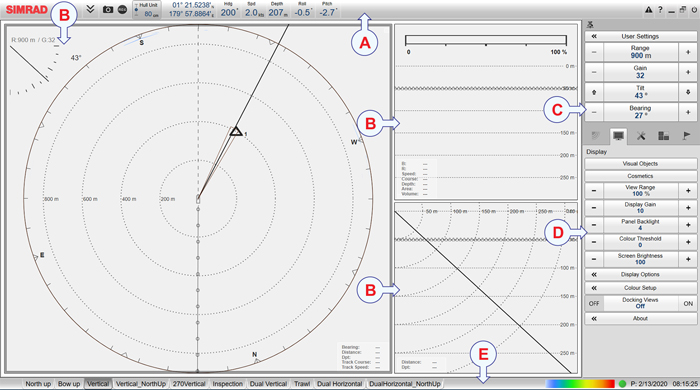Select Dual Horizontal mode tab

point(339,384)
